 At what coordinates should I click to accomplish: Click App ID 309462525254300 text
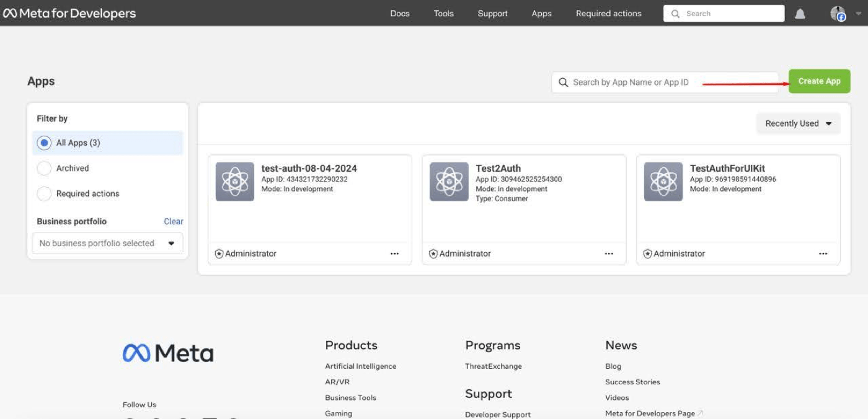coord(519,179)
